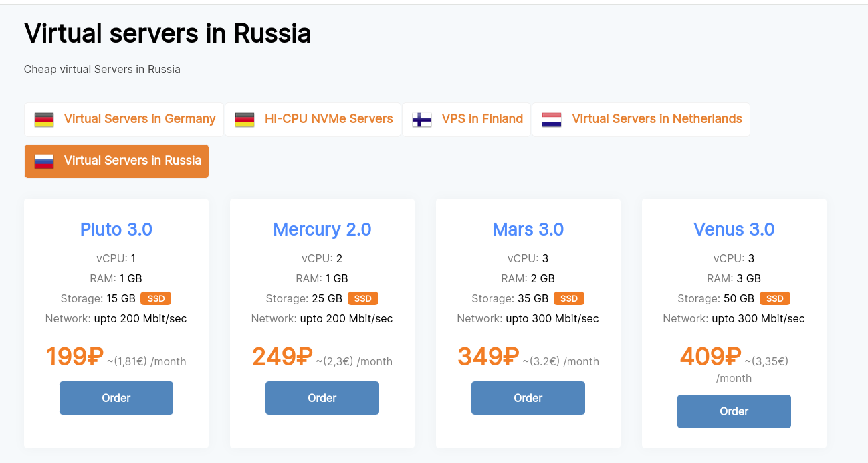Click the SSD badge on Pluto 3.0
868x463 pixels.
(156, 298)
